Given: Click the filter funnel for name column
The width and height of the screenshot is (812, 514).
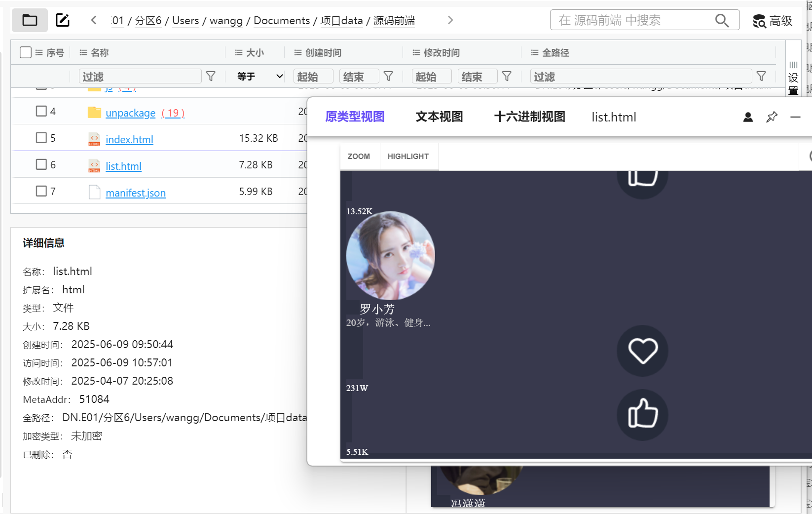Looking at the screenshot, I should tap(211, 76).
